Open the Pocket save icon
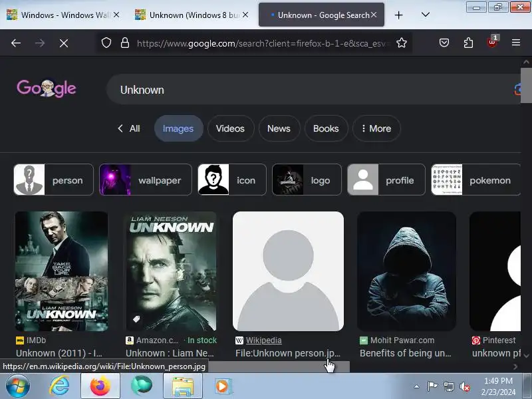This screenshot has height=399, width=532. tap(444, 43)
